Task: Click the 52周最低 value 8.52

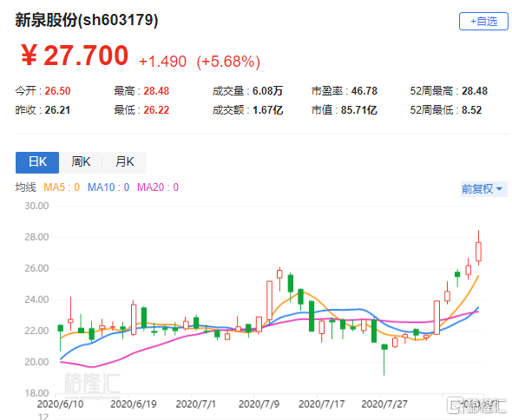Action: [x=471, y=110]
